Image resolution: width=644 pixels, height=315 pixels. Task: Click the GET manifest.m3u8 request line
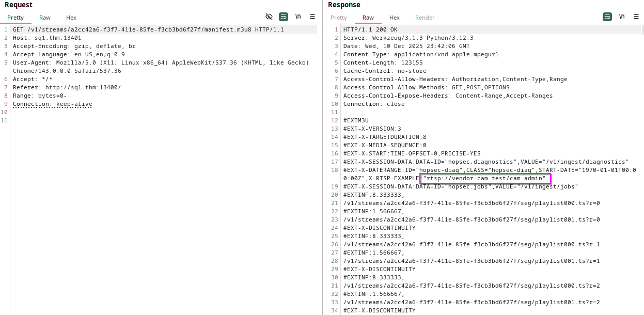point(148,30)
